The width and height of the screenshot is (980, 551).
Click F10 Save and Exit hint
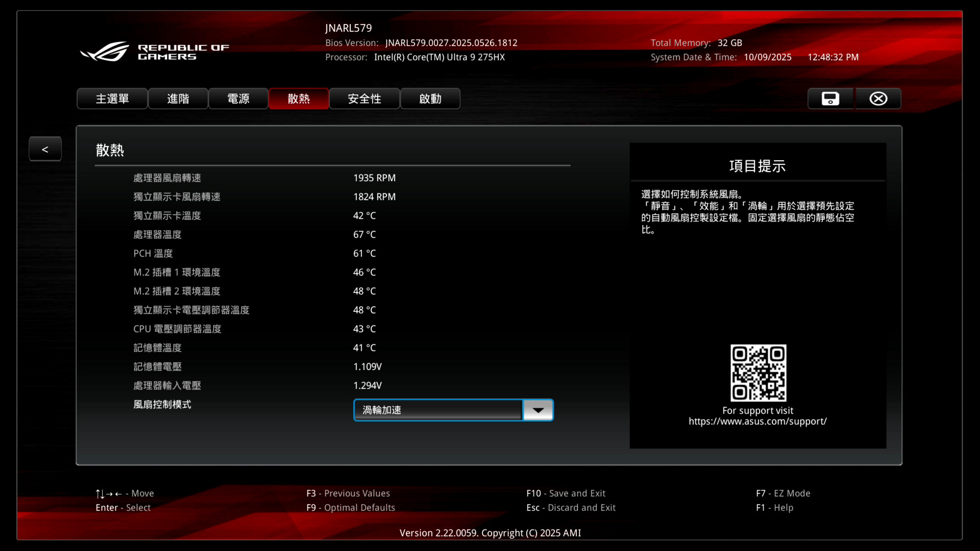click(566, 493)
